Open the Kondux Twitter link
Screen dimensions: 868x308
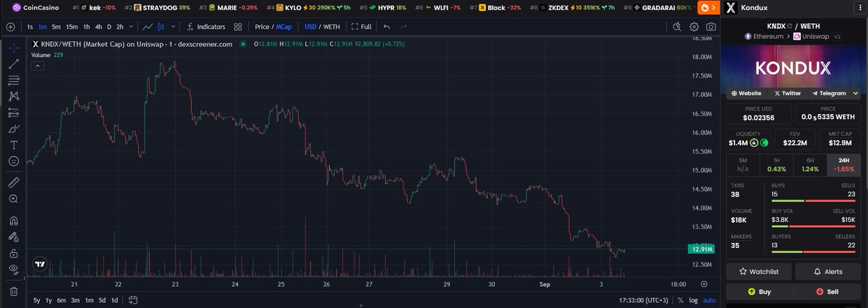tap(787, 93)
